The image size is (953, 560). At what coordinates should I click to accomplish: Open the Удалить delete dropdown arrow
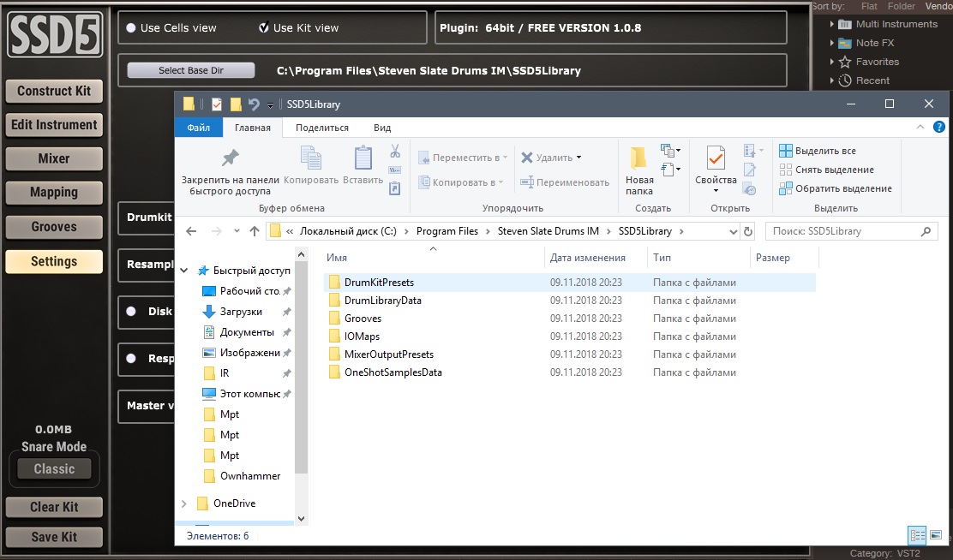click(578, 158)
